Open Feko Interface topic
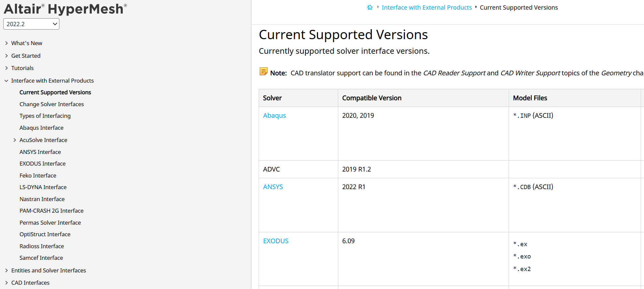This screenshot has height=289, width=644. click(x=38, y=176)
